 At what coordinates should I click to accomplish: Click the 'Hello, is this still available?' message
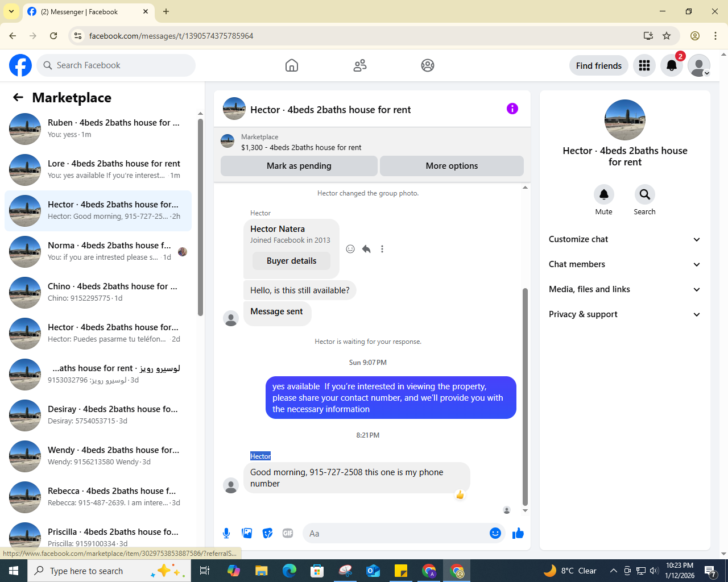tap(300, 290)
